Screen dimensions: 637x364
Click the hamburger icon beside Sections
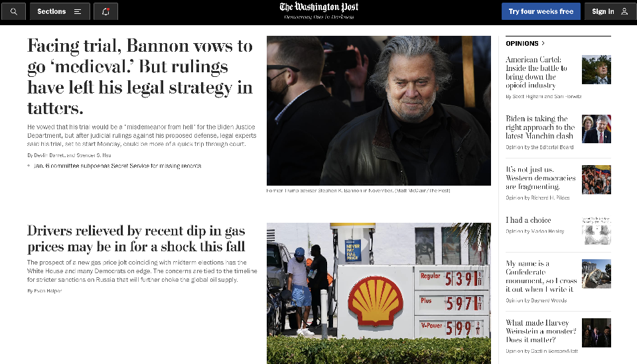click(x=78, y=12)
